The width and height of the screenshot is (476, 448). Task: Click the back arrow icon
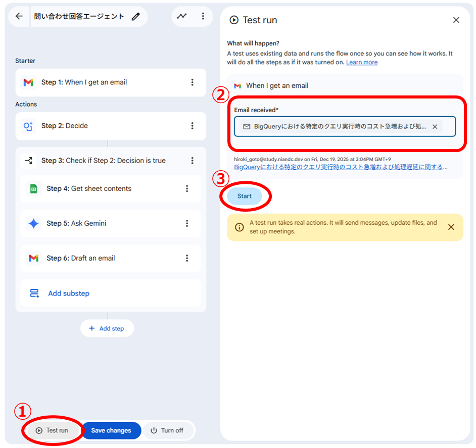tap(19, 16)
